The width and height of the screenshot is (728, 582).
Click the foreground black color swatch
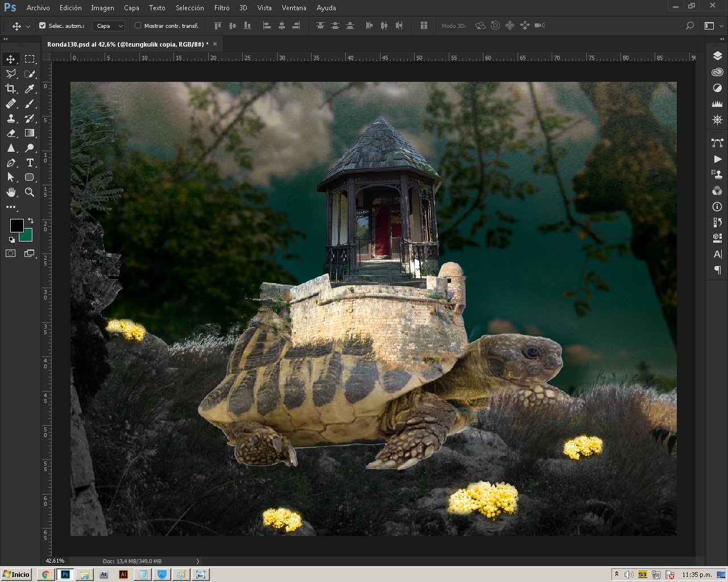pos(16,226)
